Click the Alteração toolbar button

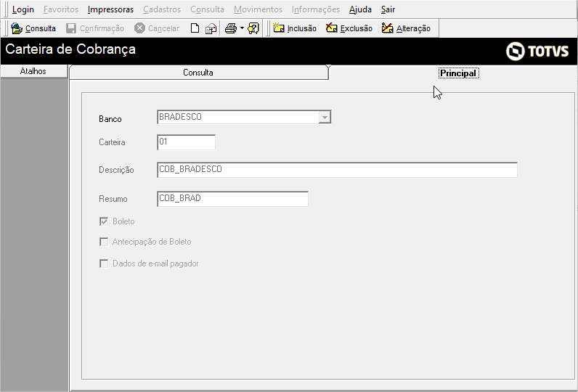(x=406, y=28)
